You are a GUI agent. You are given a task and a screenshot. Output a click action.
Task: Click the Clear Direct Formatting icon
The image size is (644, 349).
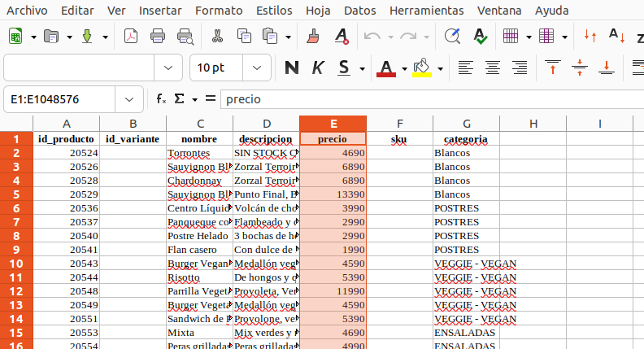click(342, 37)
